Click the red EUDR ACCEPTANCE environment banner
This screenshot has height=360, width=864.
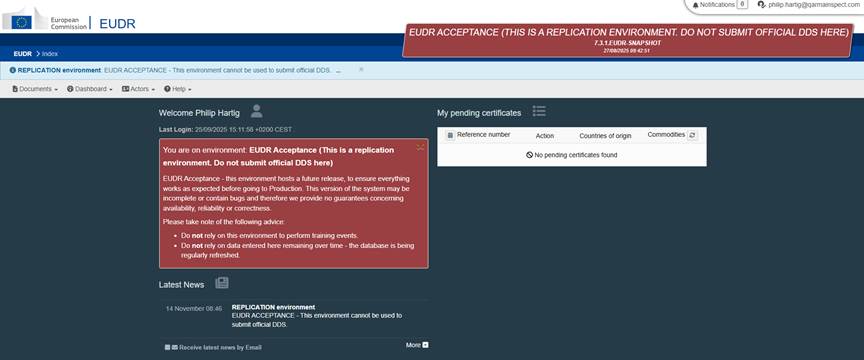click(628, 40)
